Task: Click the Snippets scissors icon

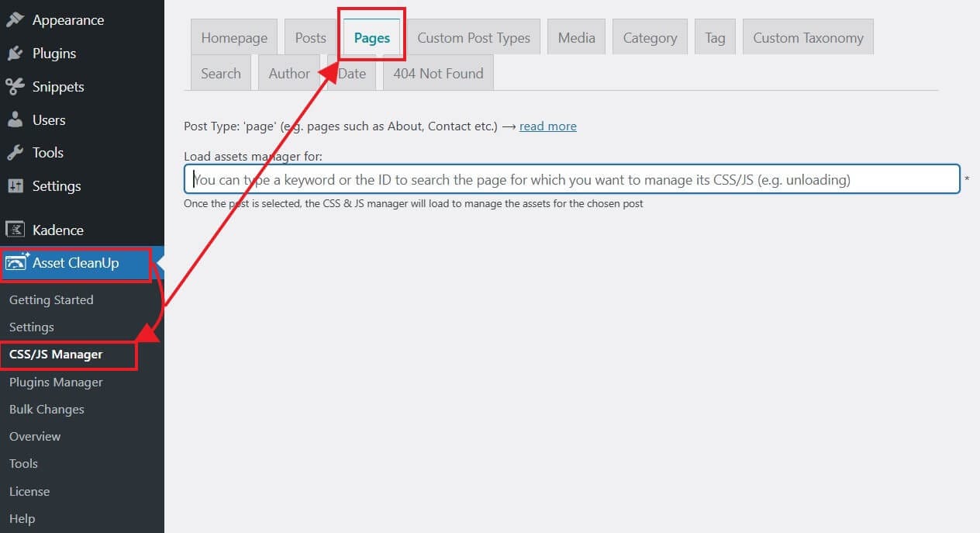Action: 16,87
